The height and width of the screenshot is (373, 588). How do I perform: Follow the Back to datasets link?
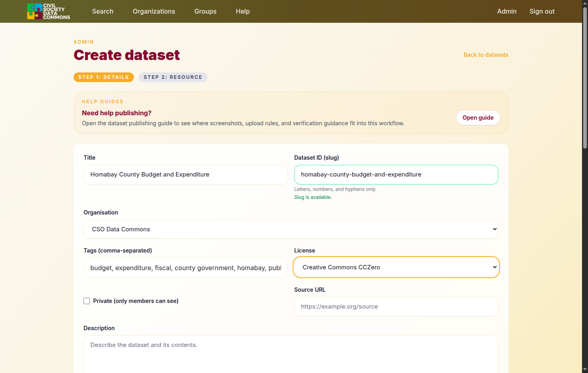pyautogui.click(x=486, y=55)
